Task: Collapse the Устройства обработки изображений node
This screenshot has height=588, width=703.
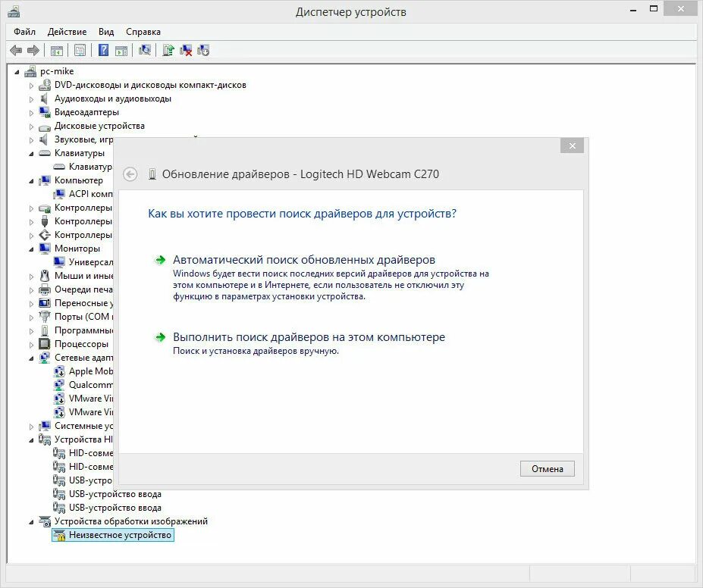Action: (x=31, y=522)
